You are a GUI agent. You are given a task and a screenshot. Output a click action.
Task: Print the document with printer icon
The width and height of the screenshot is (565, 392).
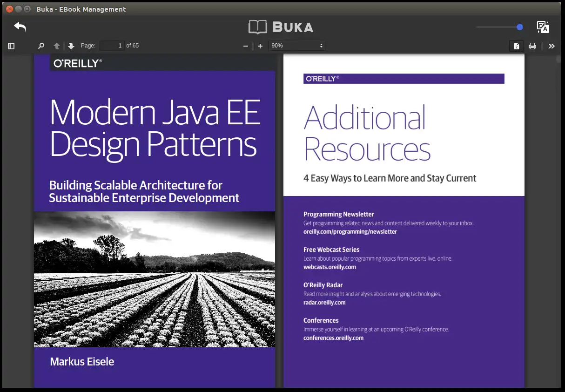[x=532, y=46]
